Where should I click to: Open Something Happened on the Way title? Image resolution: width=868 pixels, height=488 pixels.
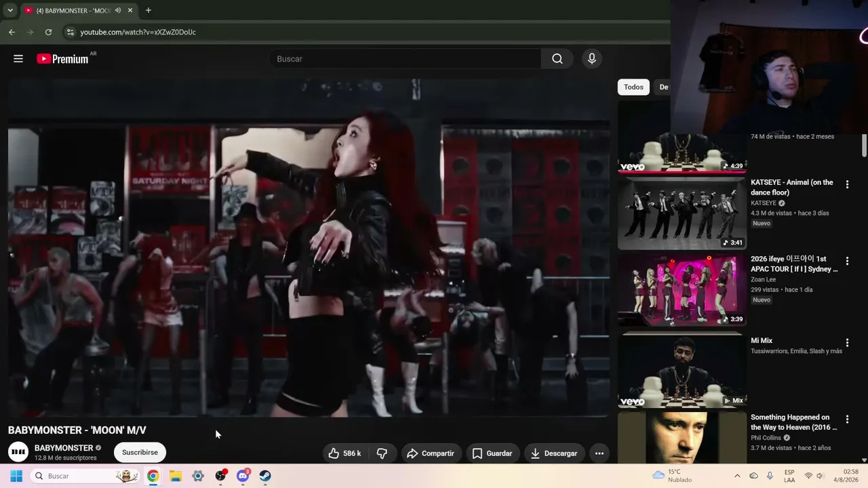[794, 422]
